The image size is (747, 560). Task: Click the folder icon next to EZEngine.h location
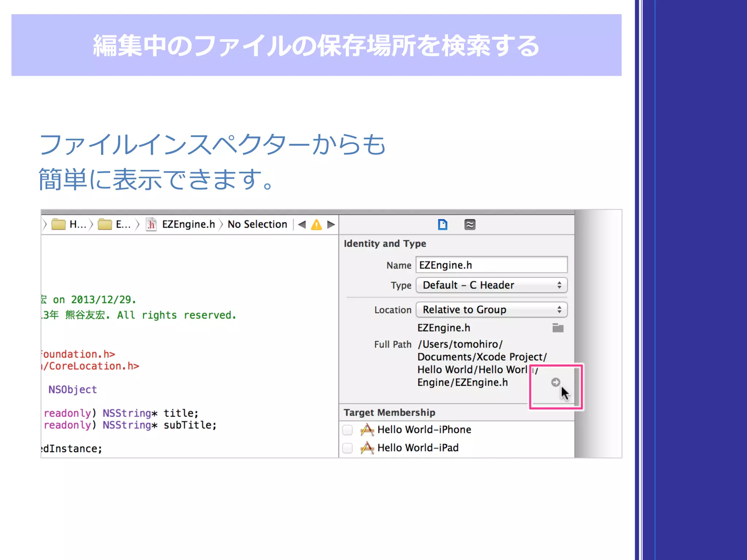[558, 328]
